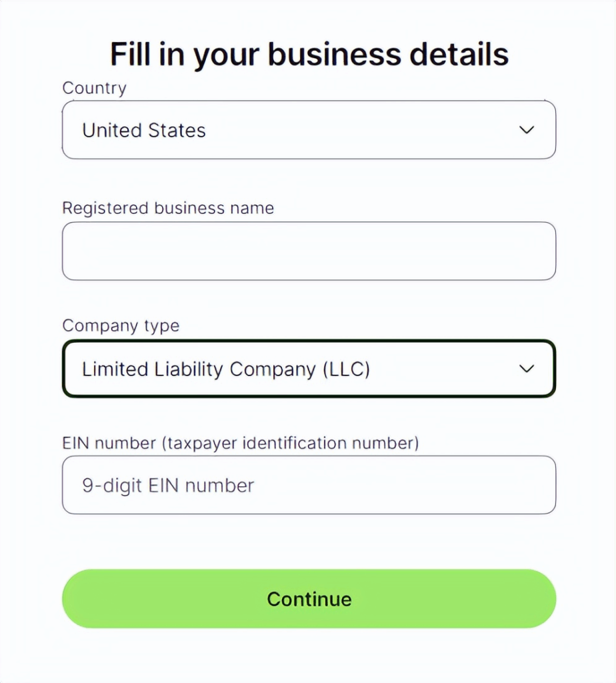Focus the EIN number input field
Screen dimensions: 616x683
309,485
